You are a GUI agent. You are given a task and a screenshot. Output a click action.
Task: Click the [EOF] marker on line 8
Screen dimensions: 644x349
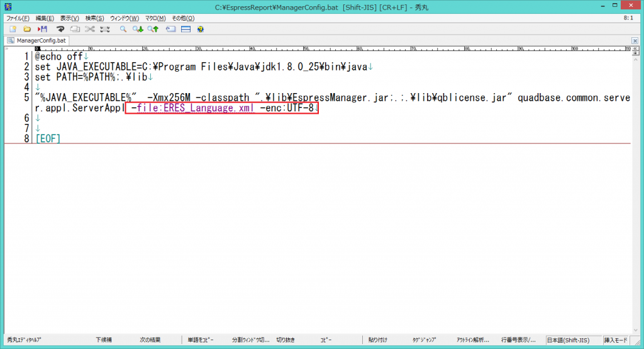[48, 138]
